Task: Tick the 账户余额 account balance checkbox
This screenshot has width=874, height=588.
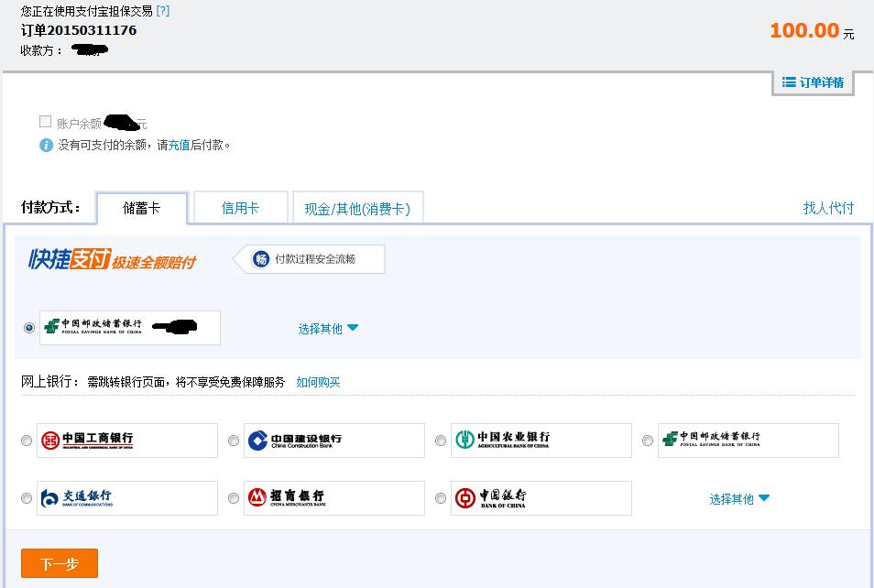Action: 45,122
